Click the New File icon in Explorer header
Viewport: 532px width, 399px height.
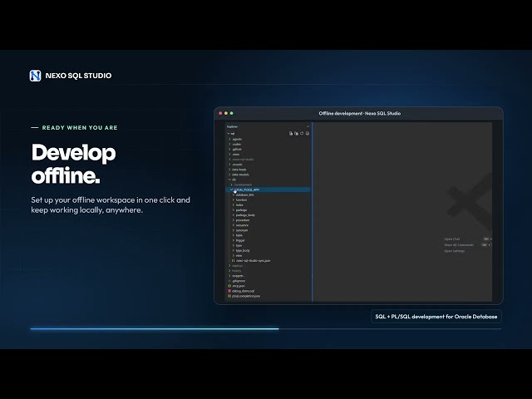coord(291,134)
